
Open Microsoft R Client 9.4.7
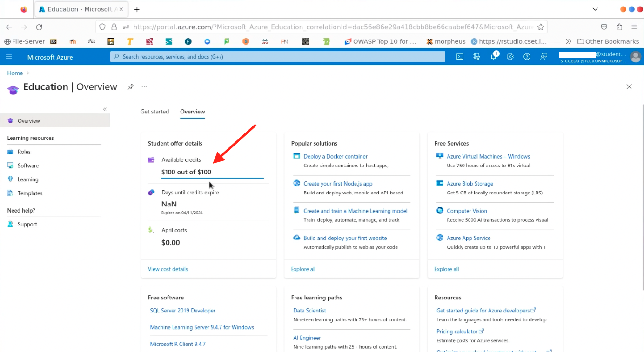(x=178, y=344)
